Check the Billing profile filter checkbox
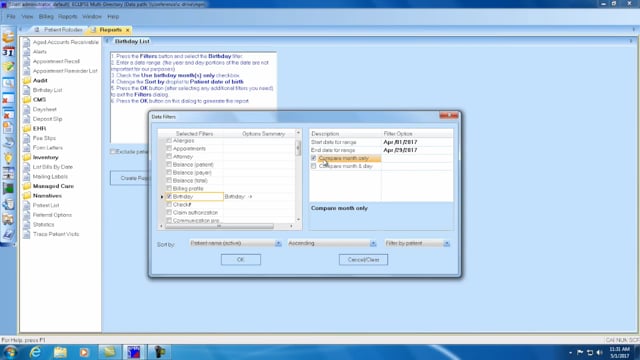Screen dimensions: 640x360 click(169, 189)
